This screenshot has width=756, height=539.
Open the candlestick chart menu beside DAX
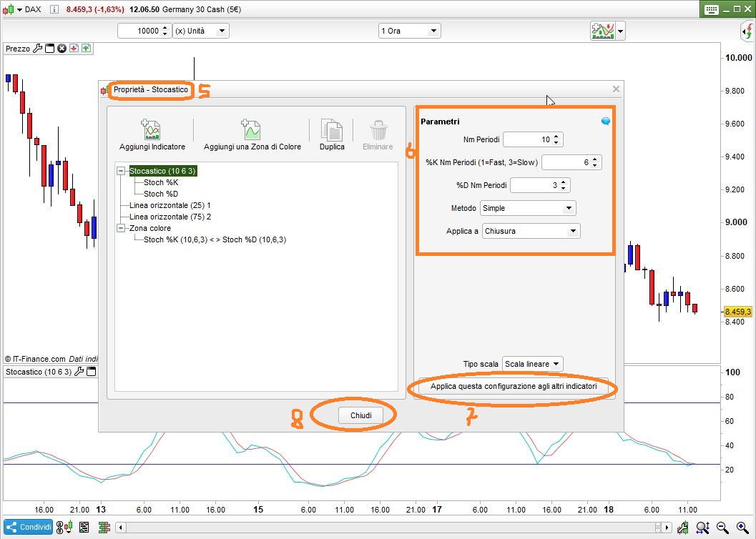(x=12, y=9)
